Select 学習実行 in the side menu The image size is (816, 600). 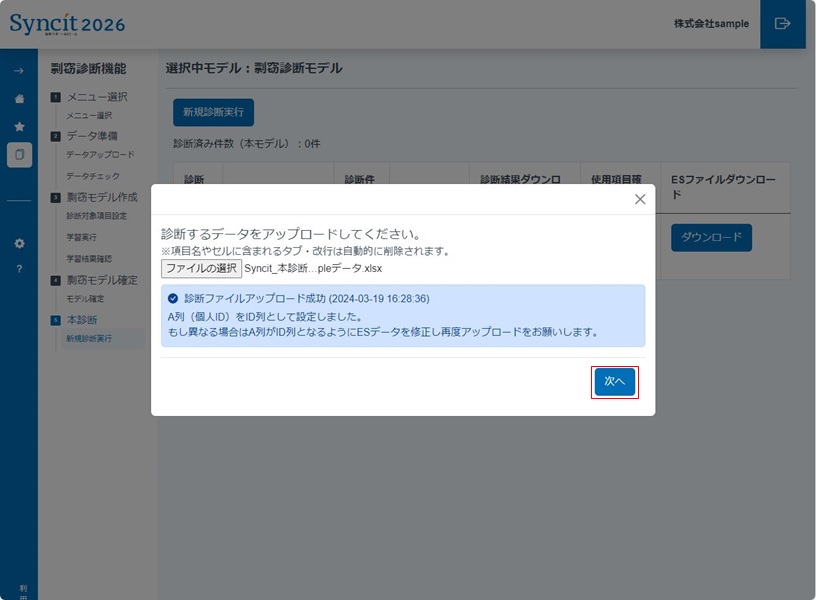(x=82, y=237)
